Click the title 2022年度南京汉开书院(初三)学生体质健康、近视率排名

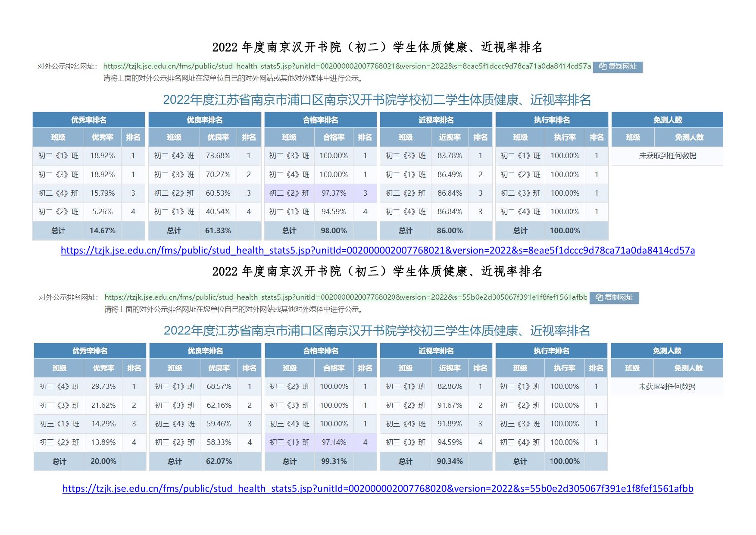pos(377,271)
